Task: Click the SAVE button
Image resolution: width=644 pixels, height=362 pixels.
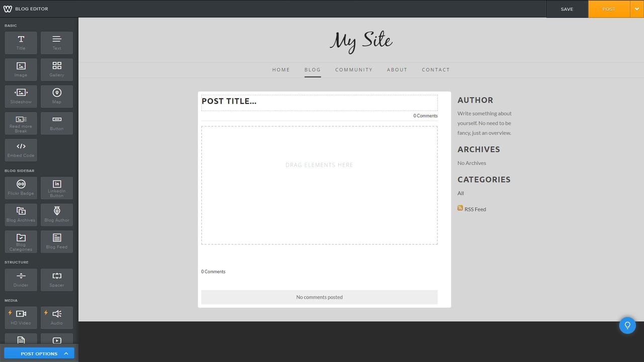Action: 567,9
